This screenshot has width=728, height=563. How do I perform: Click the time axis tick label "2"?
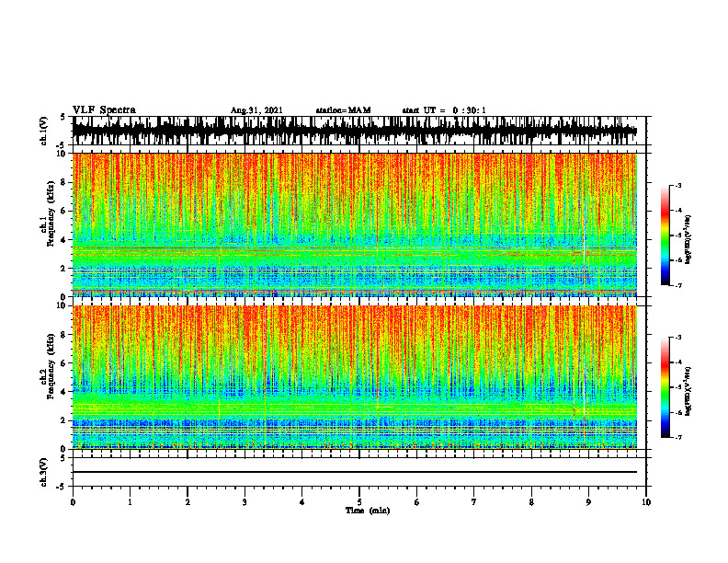188,502
